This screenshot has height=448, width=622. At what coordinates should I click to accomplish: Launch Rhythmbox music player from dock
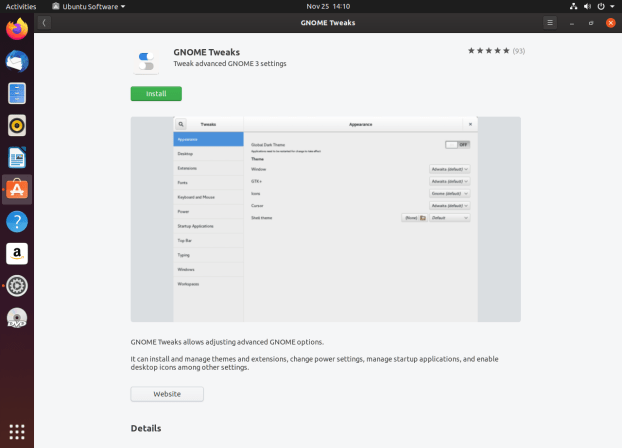(17, 125)
